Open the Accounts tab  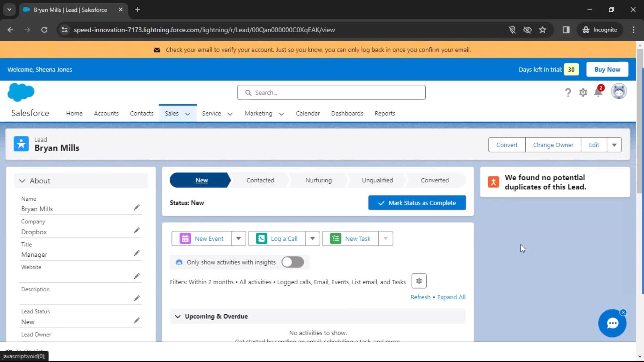coord(106,113)
